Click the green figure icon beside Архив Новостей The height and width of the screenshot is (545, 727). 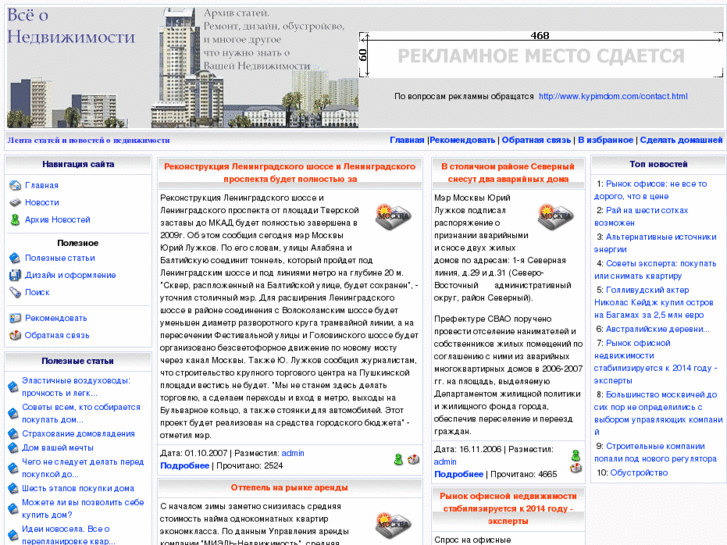(x=15, y=220)
